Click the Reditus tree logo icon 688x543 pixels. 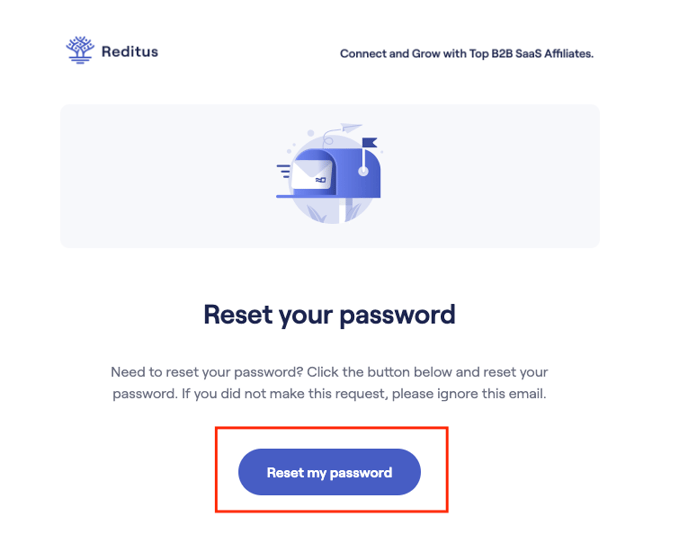tap(80, 50)
